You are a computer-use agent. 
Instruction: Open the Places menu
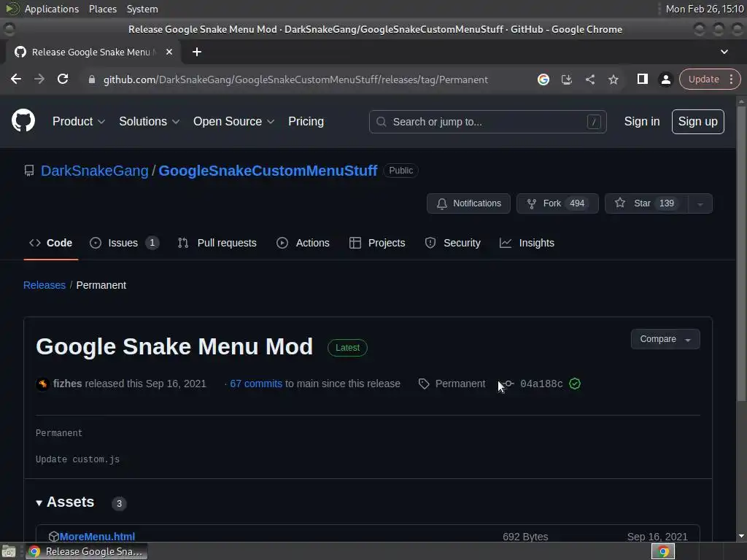click(102, 9)
